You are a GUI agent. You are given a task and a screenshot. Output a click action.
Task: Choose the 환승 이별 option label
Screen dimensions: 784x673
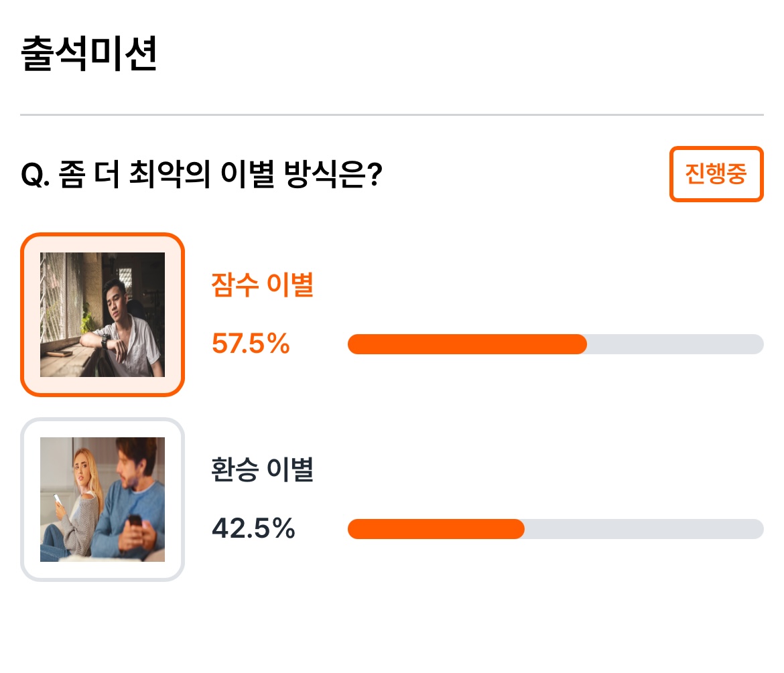pos(263,469)
